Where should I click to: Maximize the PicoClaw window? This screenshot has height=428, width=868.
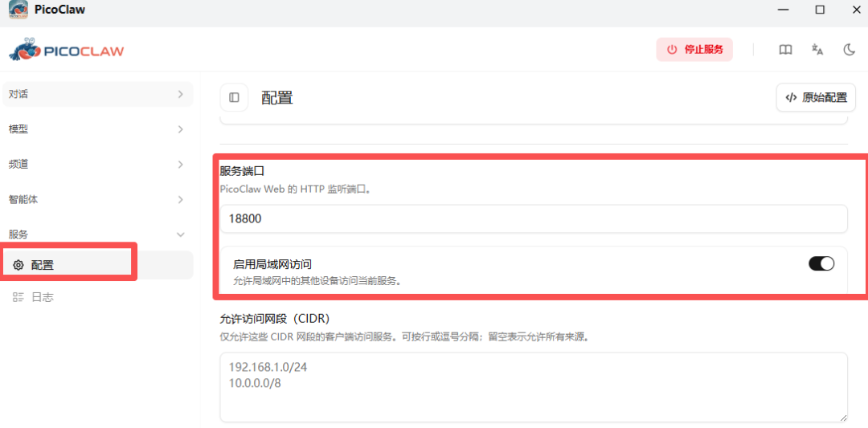point(820,10)
